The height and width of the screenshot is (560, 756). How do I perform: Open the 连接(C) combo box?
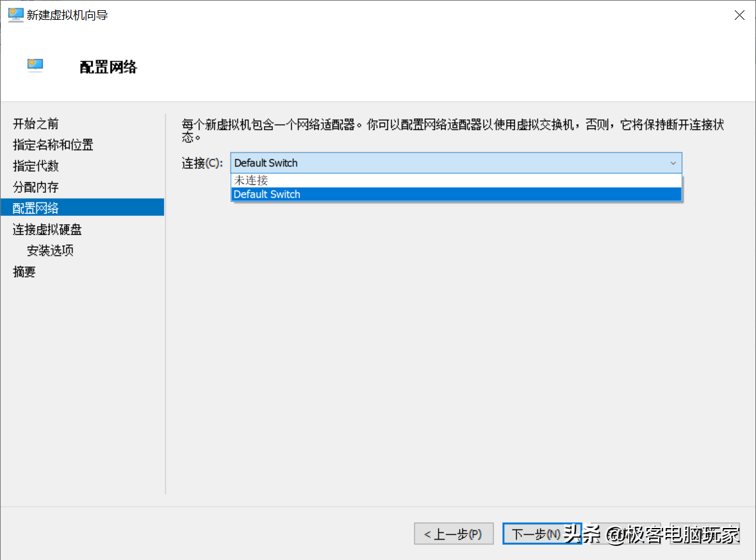click(456, 163)
